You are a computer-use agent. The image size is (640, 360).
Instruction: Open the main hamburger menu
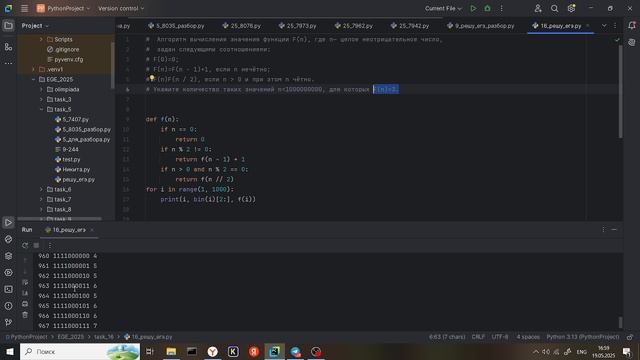[24, 8]
